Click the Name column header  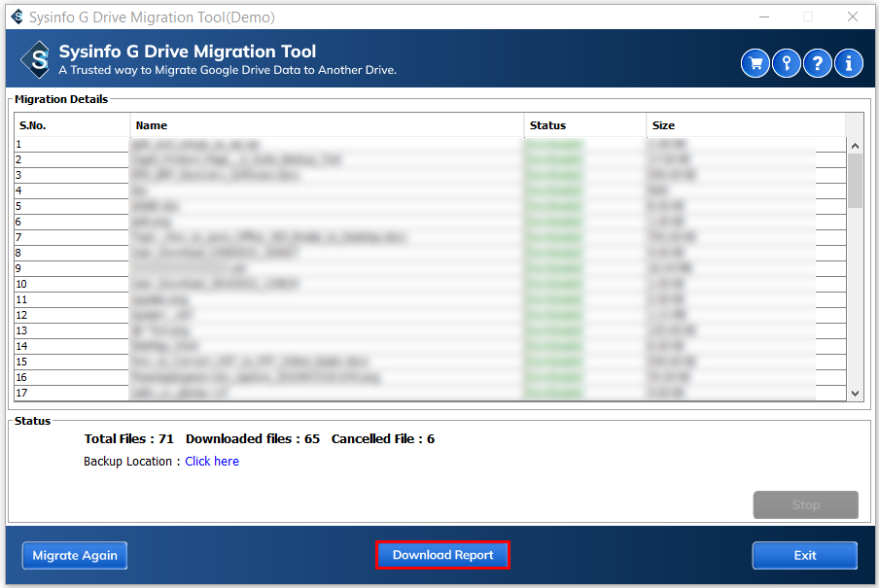(x=328, y=125)
